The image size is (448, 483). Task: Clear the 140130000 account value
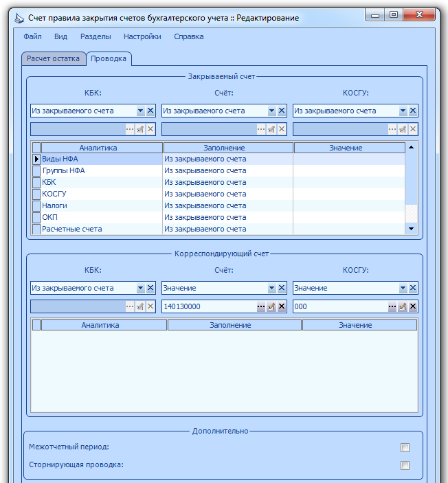pos(282,306)
